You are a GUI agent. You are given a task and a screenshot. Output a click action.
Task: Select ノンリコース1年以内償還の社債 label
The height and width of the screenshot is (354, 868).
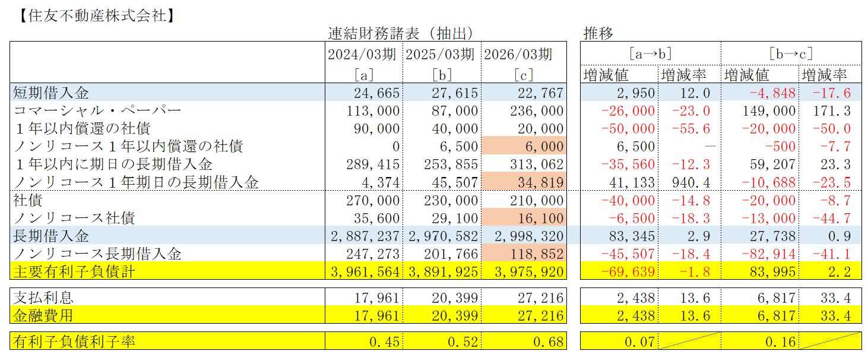(x=128, y=146)
